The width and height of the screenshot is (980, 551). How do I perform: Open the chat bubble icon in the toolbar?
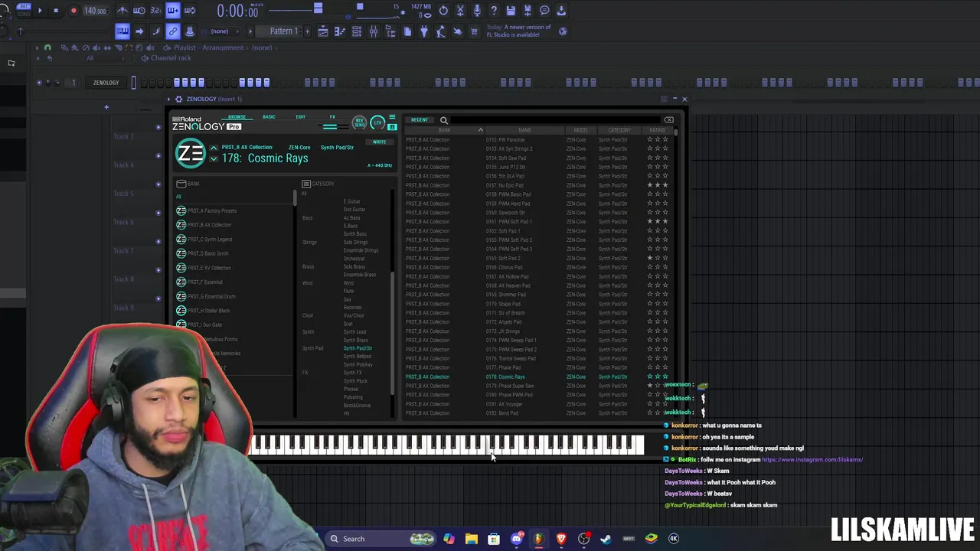544,11
